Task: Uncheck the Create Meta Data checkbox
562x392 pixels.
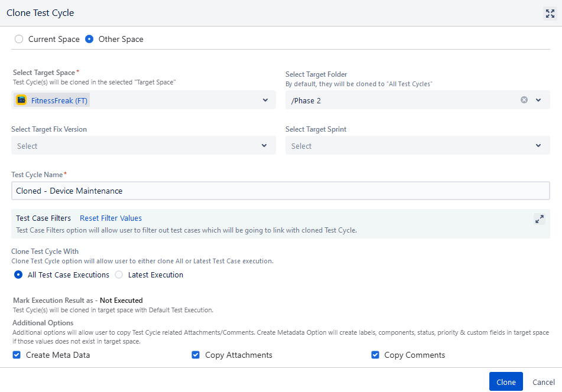Action: [x=16, y=355]
